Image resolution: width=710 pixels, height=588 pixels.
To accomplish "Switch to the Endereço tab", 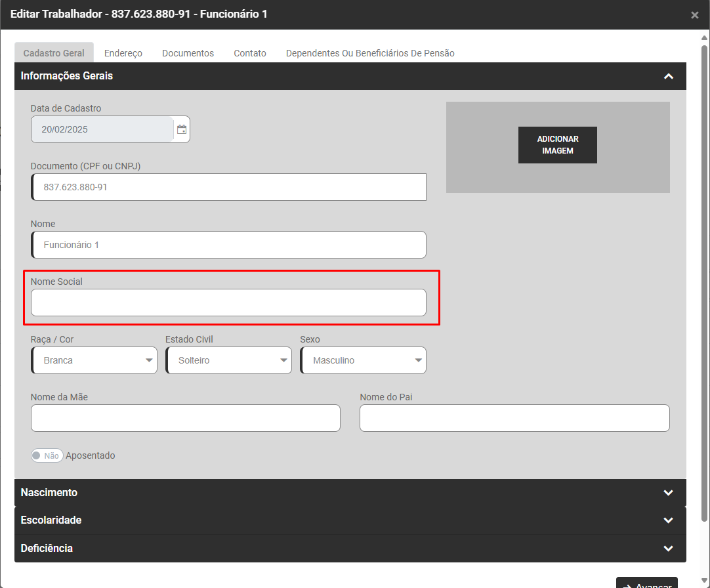I will pyautogui.click(x=123, y=53).
